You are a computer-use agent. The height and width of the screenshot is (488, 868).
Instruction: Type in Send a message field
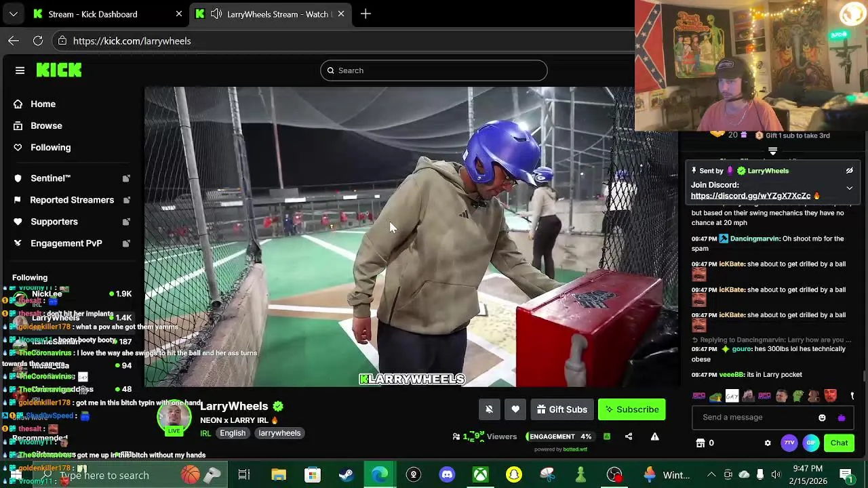(753, 418)
